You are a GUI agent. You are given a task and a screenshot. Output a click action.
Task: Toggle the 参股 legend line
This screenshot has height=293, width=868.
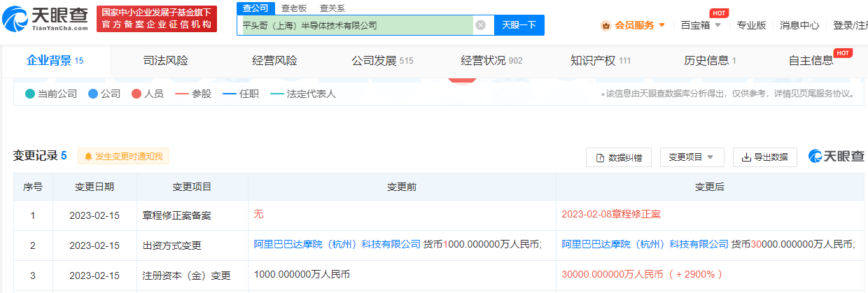click(182, 94)
